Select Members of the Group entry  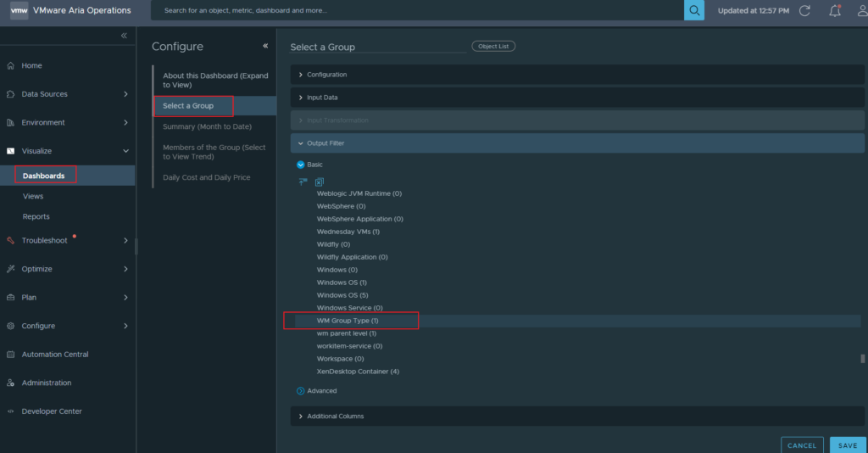point(215,152)
